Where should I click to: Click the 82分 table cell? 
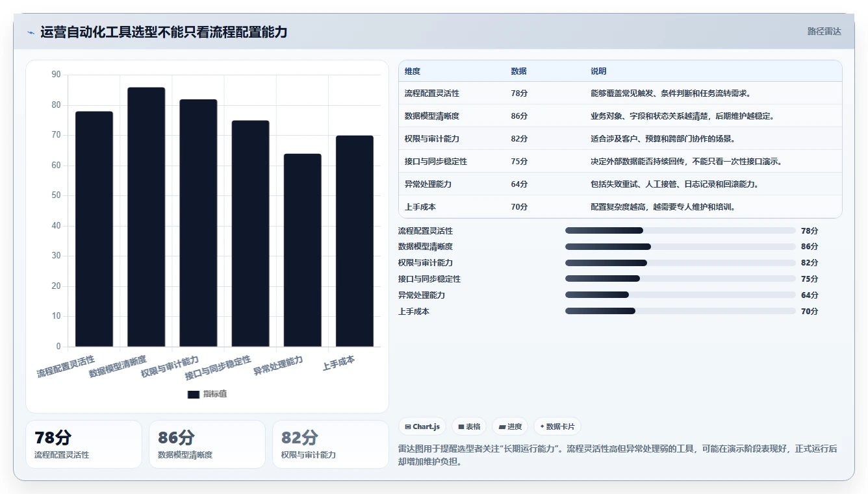pos(520,139)
